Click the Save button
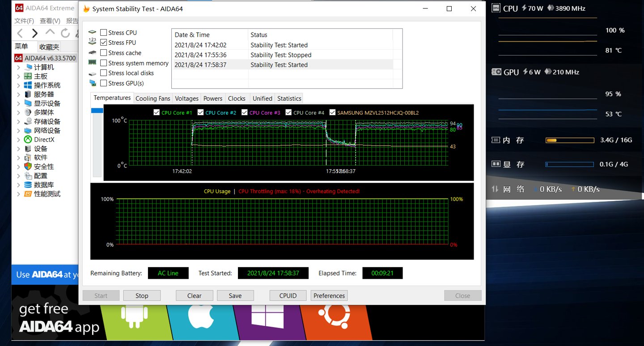This screenshot has width=644, height=346. [235, 295]
